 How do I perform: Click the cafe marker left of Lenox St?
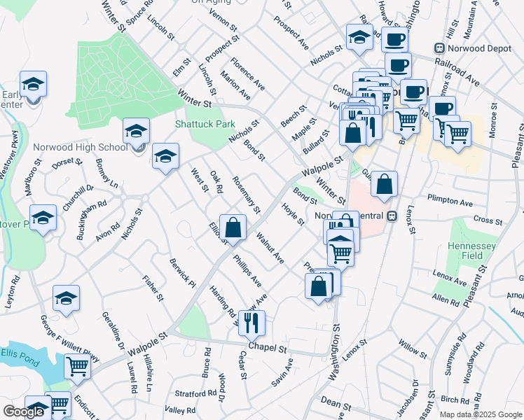[x=414, y=93]
